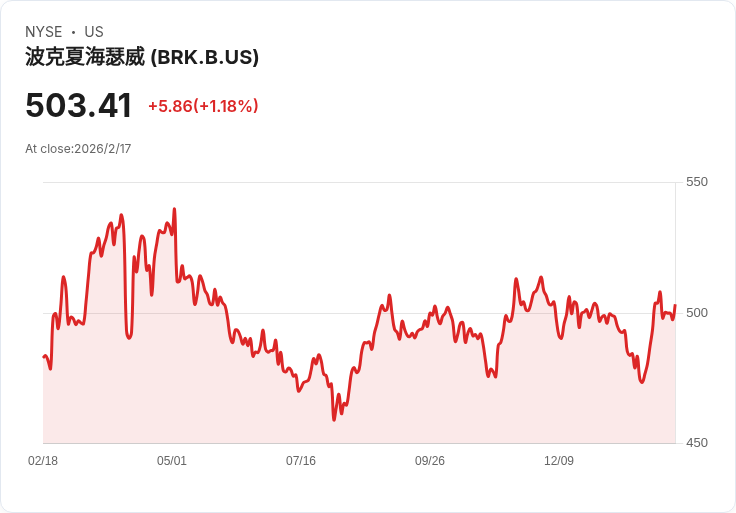Click the 12/09 date axis label
This screenshot has height=513, width=736.
coord(559,460)
